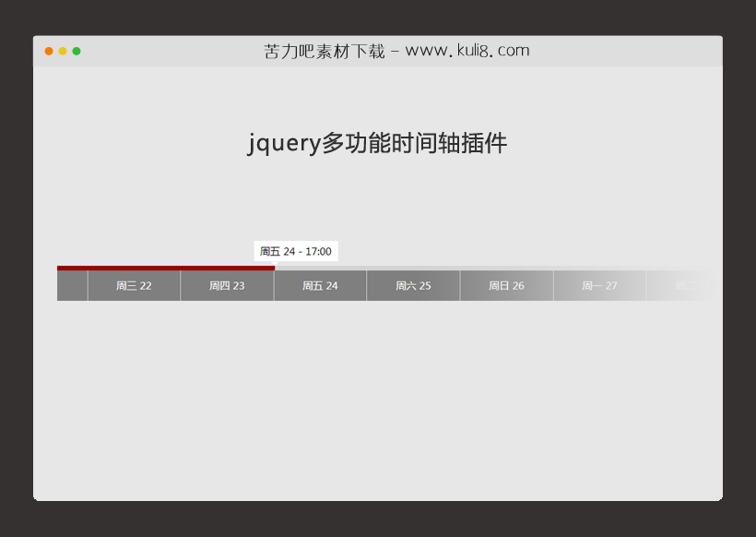Select the 周四 23 day on the timeline
The height and width of the screenshot is (537, 756).
coord(227,285)
